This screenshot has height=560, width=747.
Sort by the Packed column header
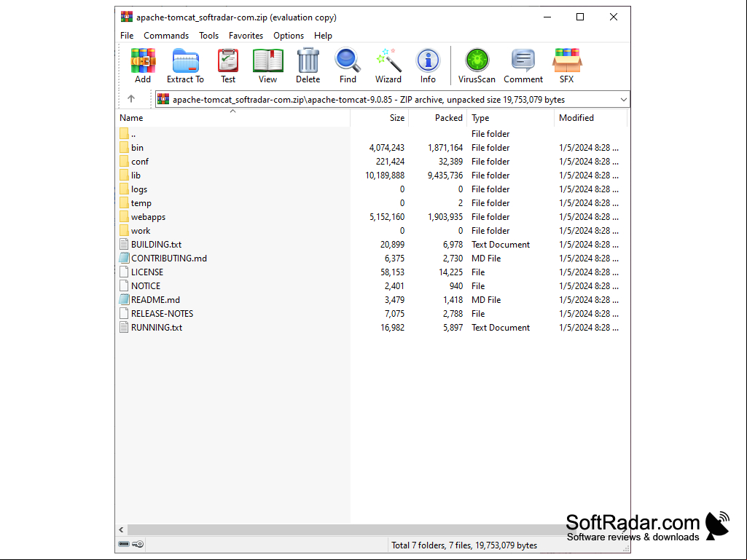click(437, 118)
